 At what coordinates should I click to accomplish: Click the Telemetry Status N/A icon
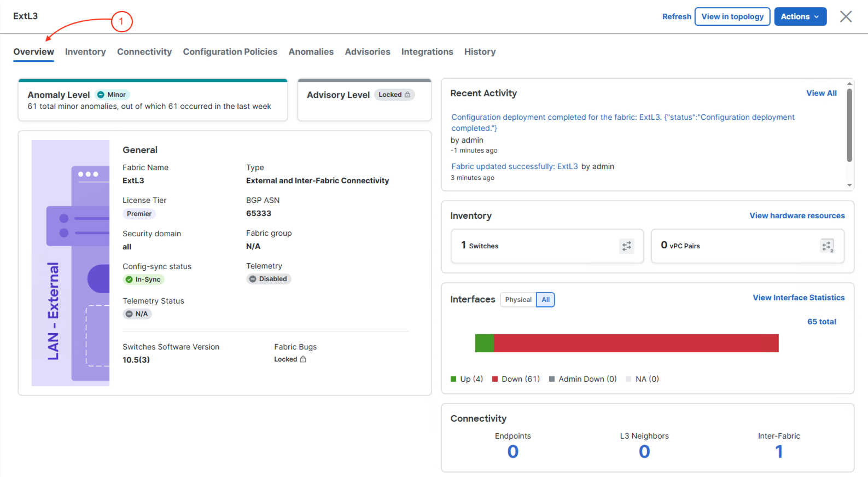coord(129,314)
